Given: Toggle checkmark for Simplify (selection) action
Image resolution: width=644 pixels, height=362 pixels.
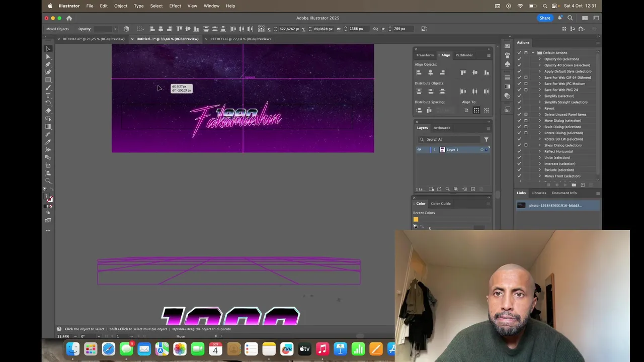Looking at the screenshot, I should [519, 96].
